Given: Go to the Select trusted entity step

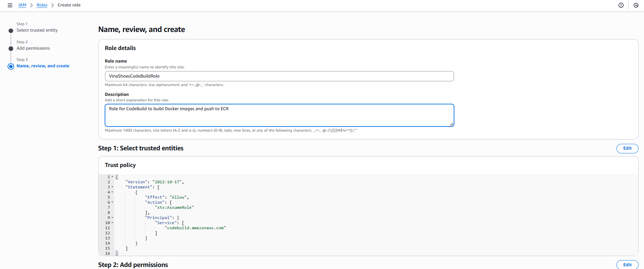Looking at the screenshot, I should coord(37,30).
